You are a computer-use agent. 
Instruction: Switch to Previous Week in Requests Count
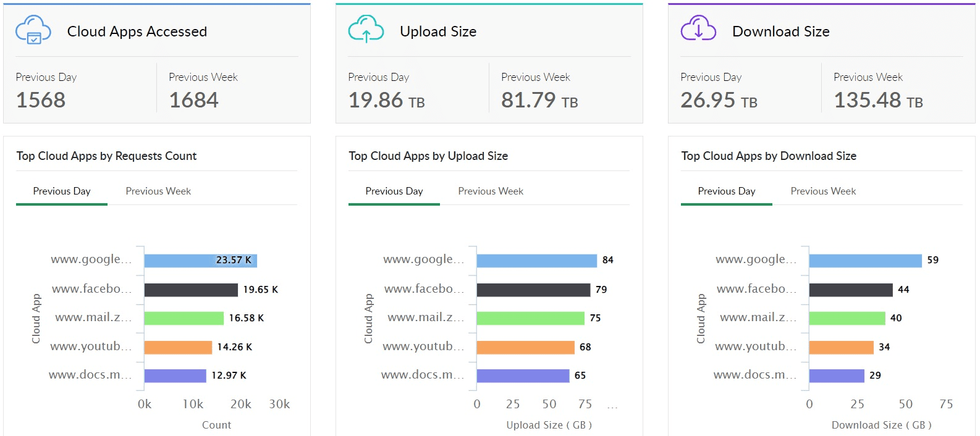tap(158, 191)
